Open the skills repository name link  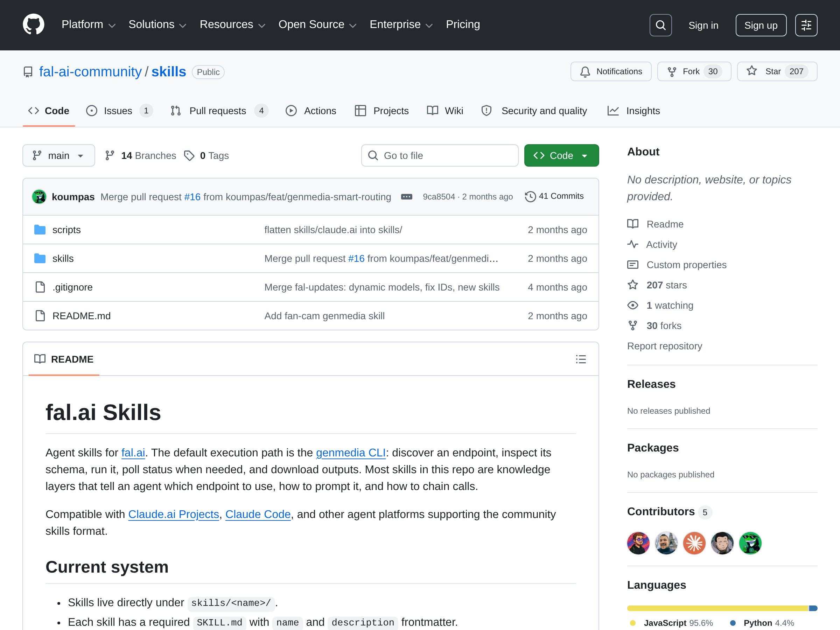click(169, 72)
